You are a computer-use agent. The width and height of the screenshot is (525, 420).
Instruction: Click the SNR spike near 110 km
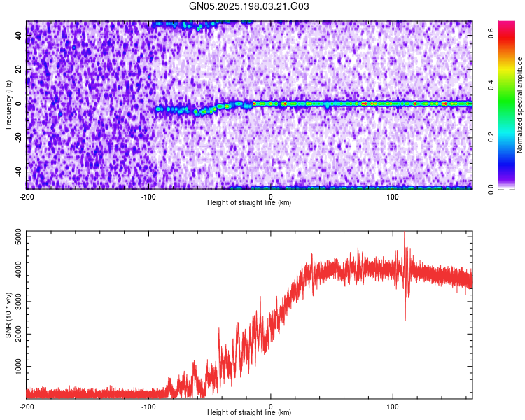click(x=405, y=276)
